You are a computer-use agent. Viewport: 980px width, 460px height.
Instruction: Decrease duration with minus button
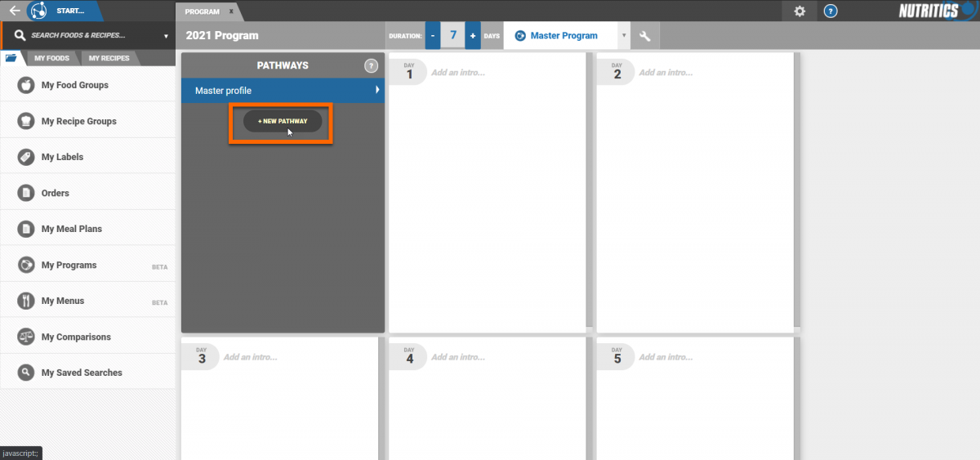(x=433, y=36)
